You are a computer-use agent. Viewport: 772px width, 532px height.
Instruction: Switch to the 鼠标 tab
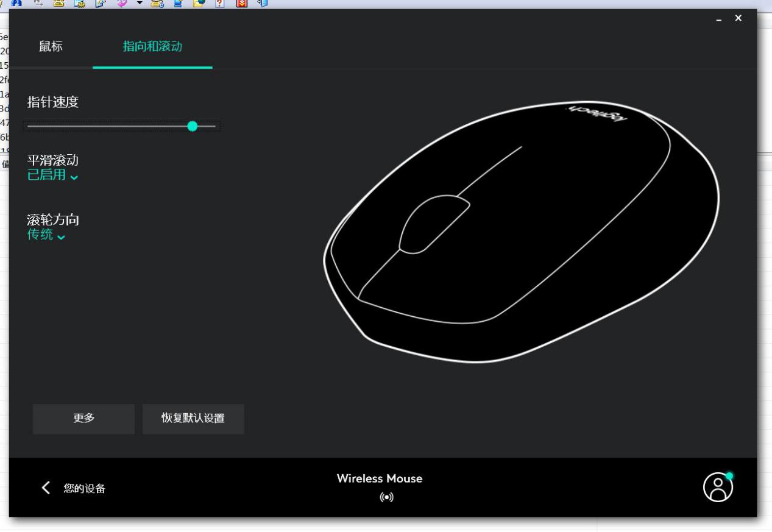51,46
